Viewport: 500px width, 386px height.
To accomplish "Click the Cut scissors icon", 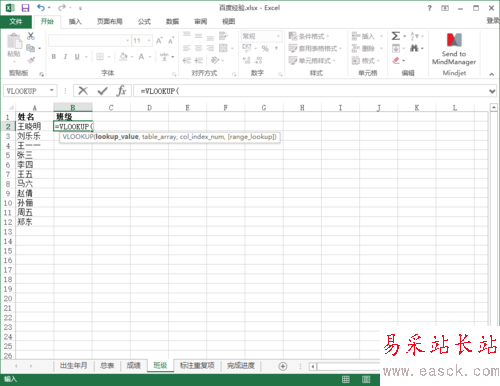I will (31, 36).
